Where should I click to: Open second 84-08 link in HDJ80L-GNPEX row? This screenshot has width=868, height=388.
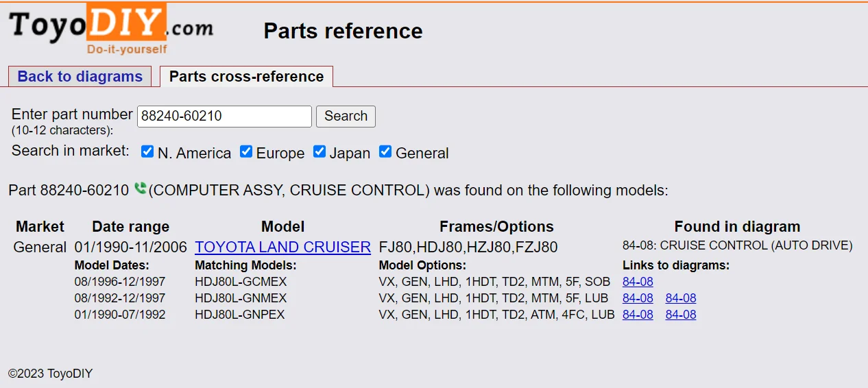[x=681, y=315]
